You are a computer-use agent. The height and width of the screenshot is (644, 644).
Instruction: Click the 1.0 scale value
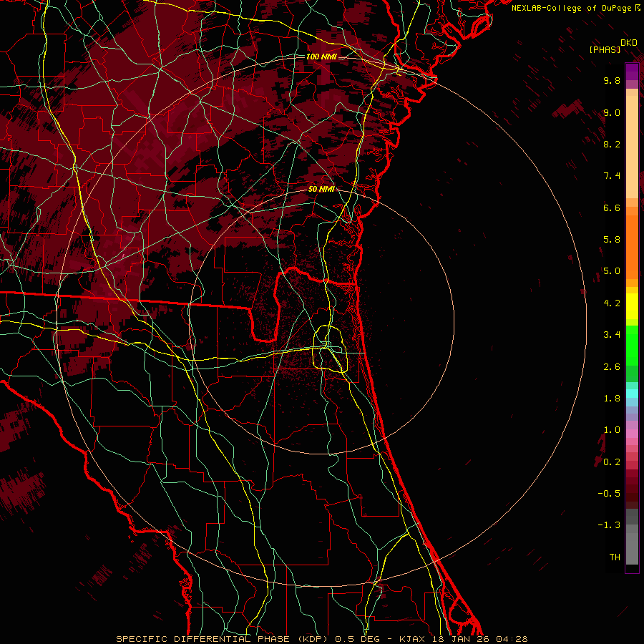(x=612, y=430)
